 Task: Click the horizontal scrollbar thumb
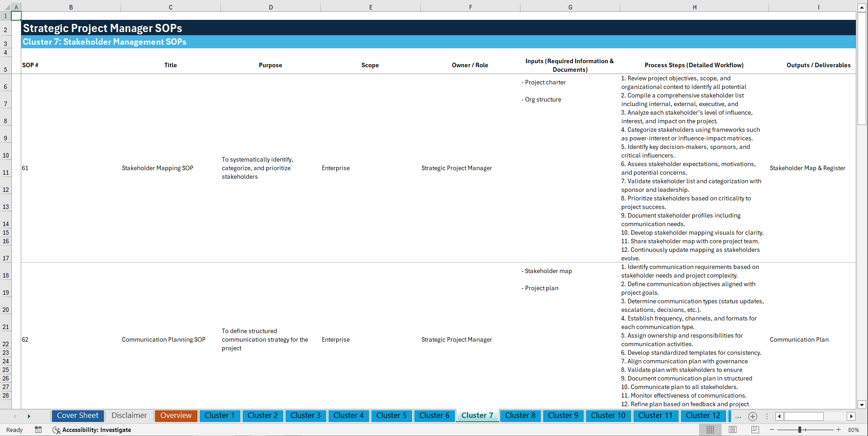(x=804, y=416)
